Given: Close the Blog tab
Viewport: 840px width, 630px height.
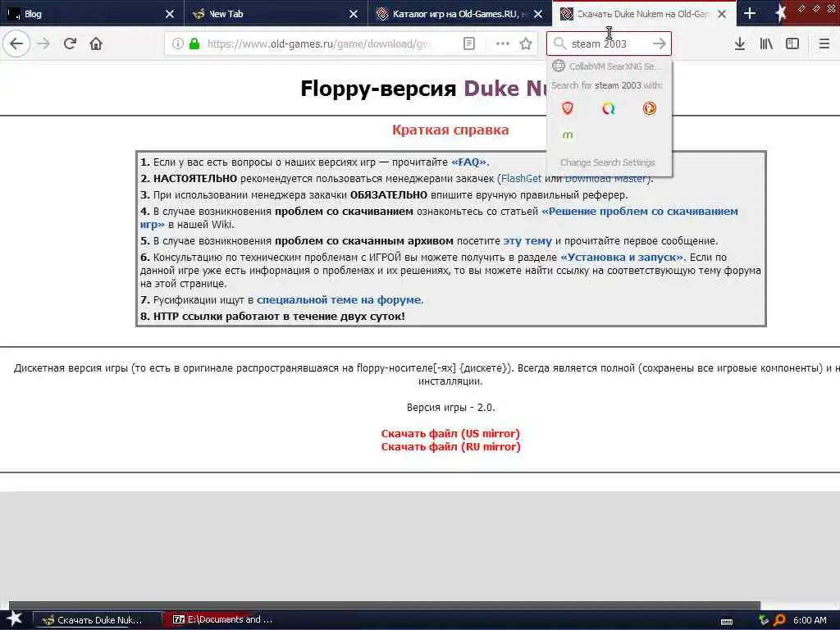Looking at the screenshot, I should (169, 14).
